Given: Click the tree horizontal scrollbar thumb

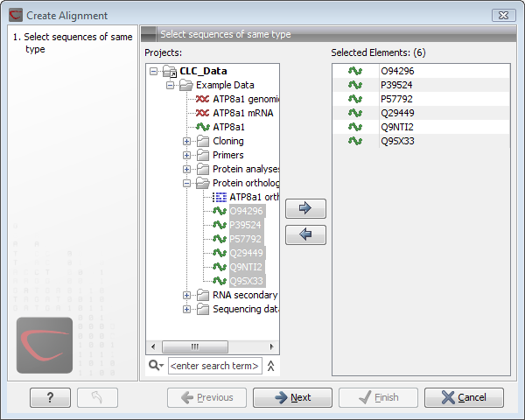Looking at the screenshot, I should coord(195,346).
